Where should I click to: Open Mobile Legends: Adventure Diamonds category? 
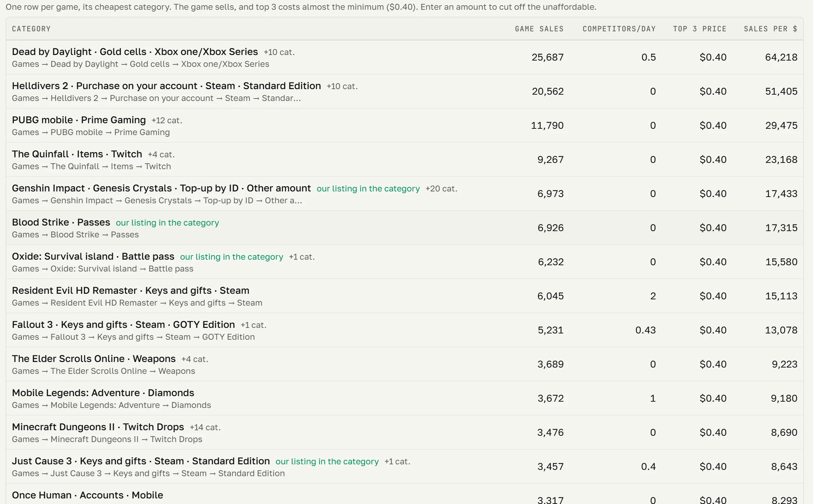(x=103, y=393)
